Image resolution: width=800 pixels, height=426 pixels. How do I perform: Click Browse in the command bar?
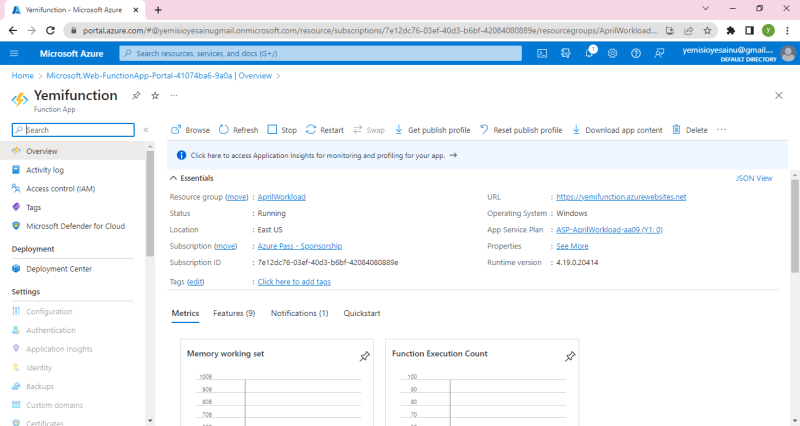(x=190, y=130)
